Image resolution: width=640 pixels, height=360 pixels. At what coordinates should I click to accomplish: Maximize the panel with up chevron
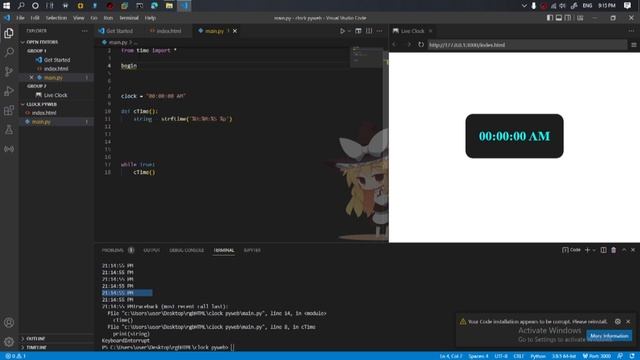coord(624,250)
